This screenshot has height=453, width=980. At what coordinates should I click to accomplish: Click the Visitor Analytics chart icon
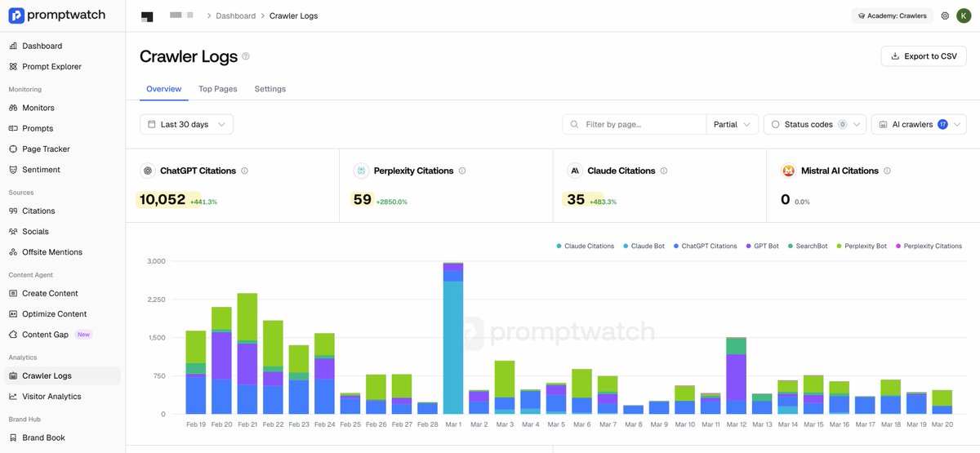pos(13,396)
